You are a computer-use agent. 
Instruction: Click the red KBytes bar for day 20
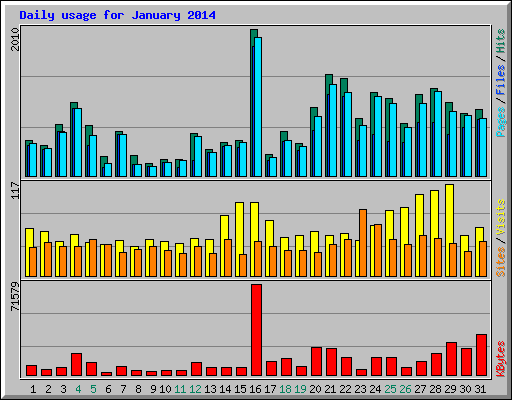pos(316,361)
